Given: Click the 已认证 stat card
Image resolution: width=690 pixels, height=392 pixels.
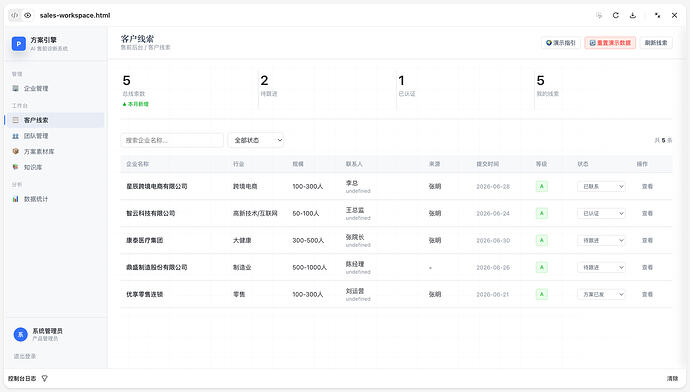Looking at the screenshot, I should tap(465, 92).
